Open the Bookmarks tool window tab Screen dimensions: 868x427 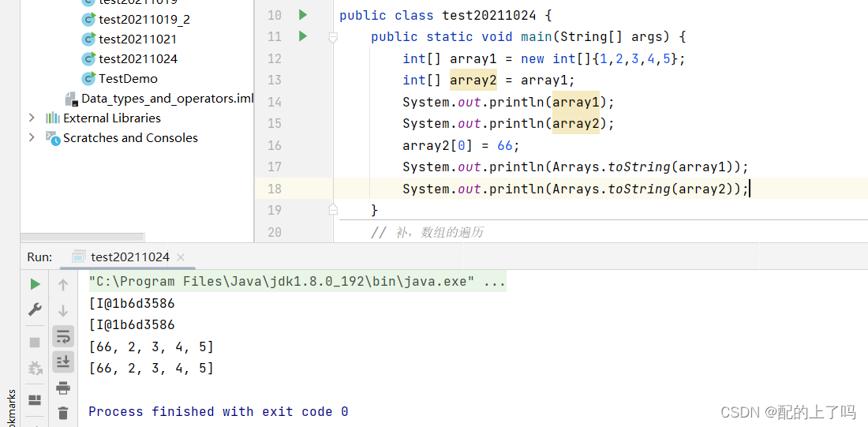coord(11,410)
